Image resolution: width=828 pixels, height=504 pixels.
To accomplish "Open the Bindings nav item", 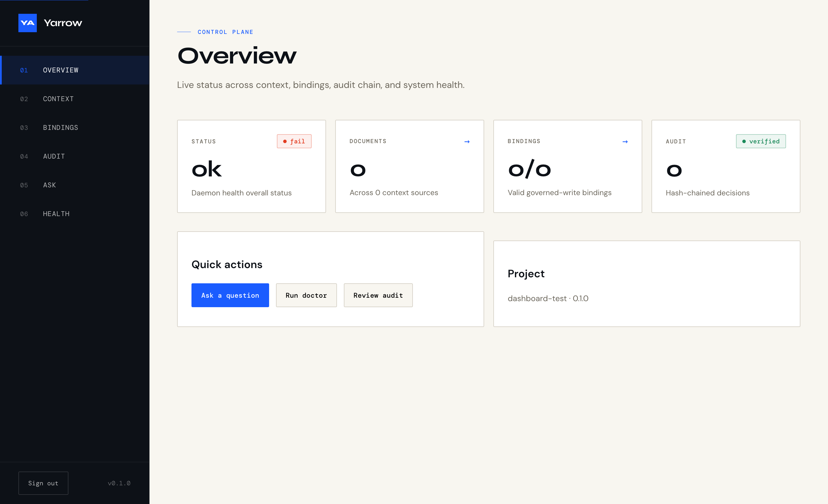I will coord(74,128).
